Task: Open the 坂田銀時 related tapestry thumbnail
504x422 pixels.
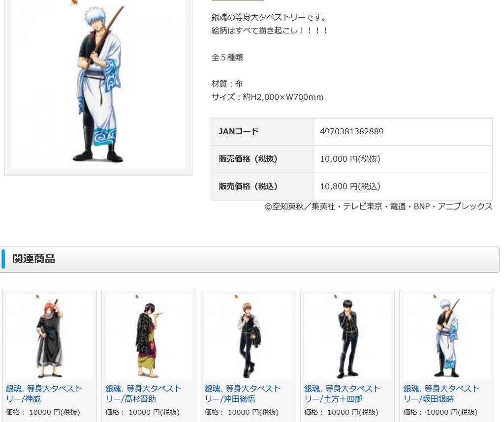Action: (x=447, y=336)
